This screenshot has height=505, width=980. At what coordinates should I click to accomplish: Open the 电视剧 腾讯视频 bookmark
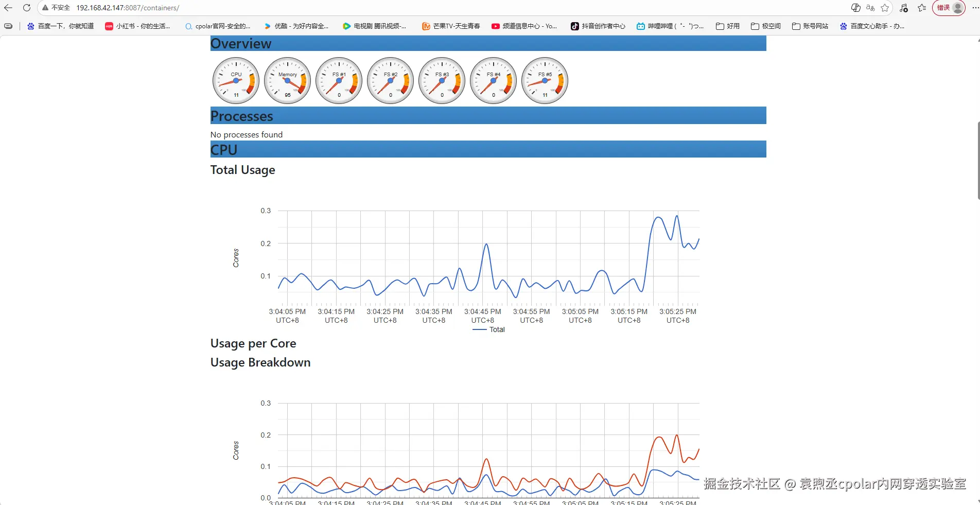pos(374,26)
